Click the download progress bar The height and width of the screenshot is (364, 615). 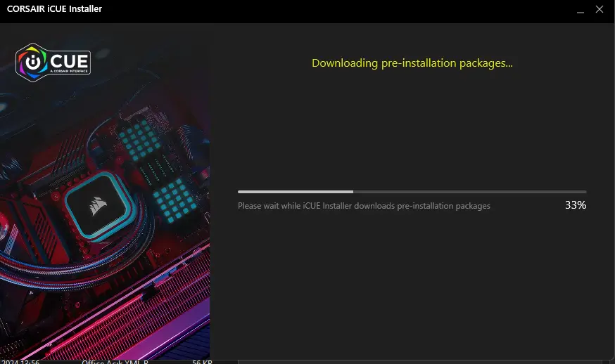point(412,192)
